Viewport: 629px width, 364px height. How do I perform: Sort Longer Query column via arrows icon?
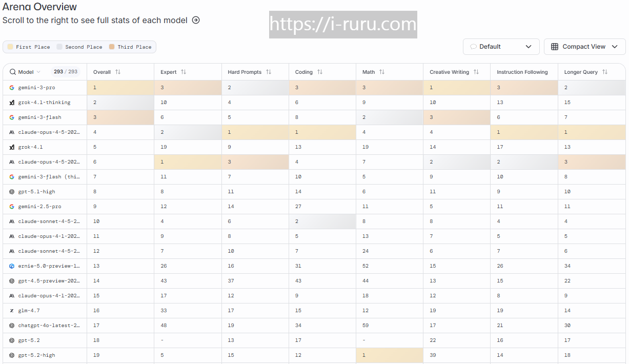pos(605,72)
